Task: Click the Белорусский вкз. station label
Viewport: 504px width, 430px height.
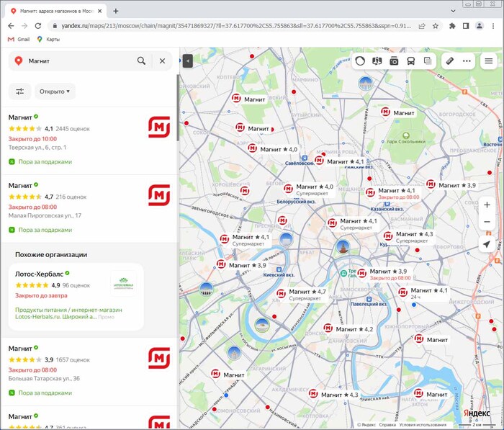Action: click(x=296, y=202)
